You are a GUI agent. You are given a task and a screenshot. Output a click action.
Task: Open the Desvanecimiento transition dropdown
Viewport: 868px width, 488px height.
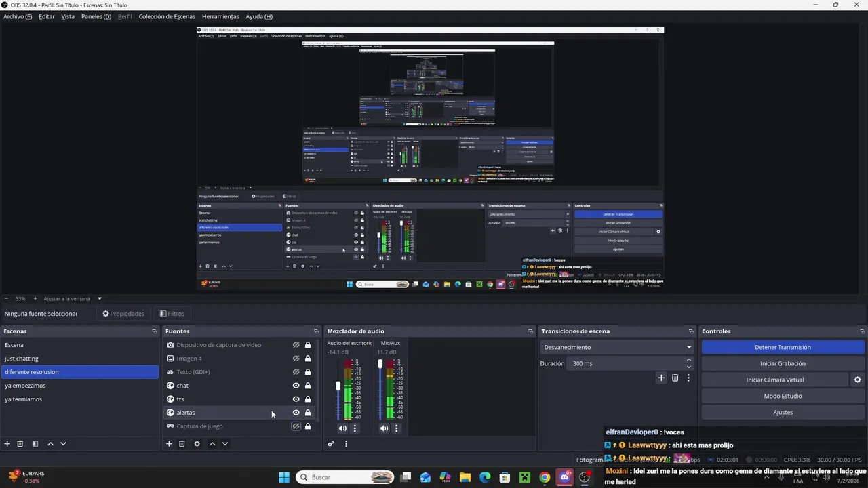coord(617,347)
